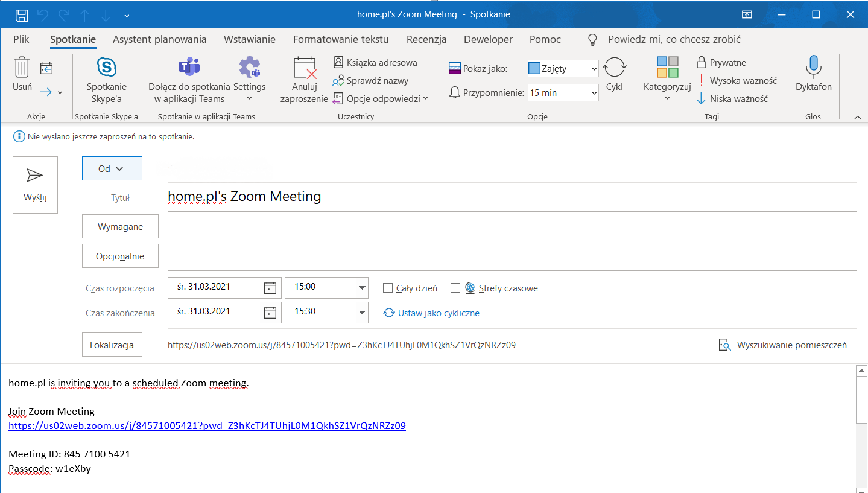Click the forward arrow icon in Akcje group
Screen dimensions: 868x493
click(46, 92)
